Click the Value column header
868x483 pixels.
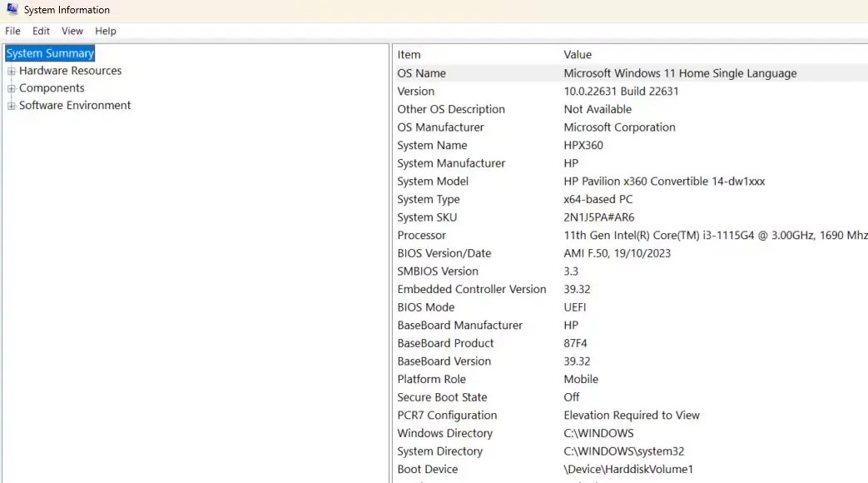click(578, 54)
